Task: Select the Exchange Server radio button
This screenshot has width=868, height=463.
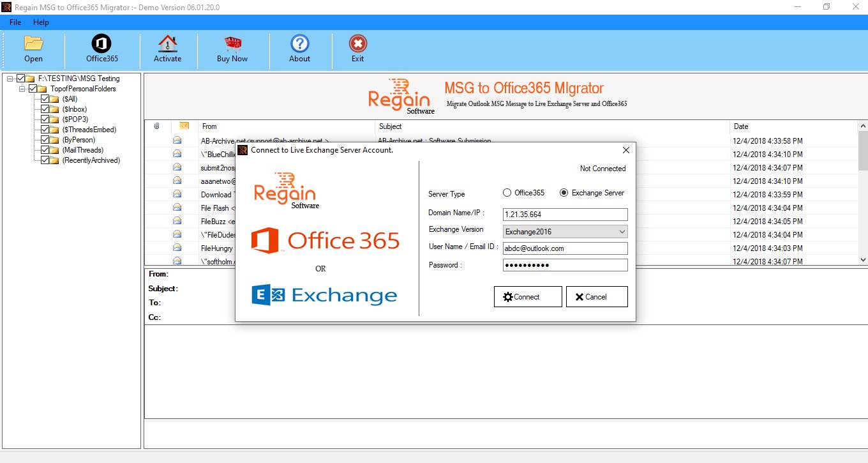Action: [x=564, y=192]
